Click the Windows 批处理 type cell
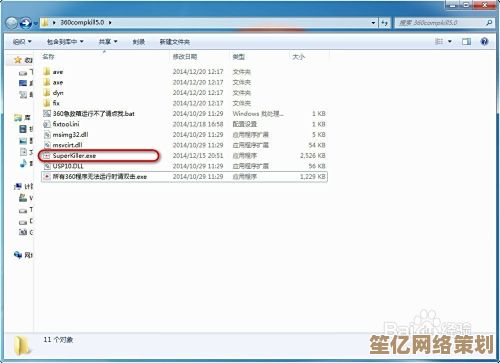The width and height of the screenshot is (500, 363). (258, 114)
